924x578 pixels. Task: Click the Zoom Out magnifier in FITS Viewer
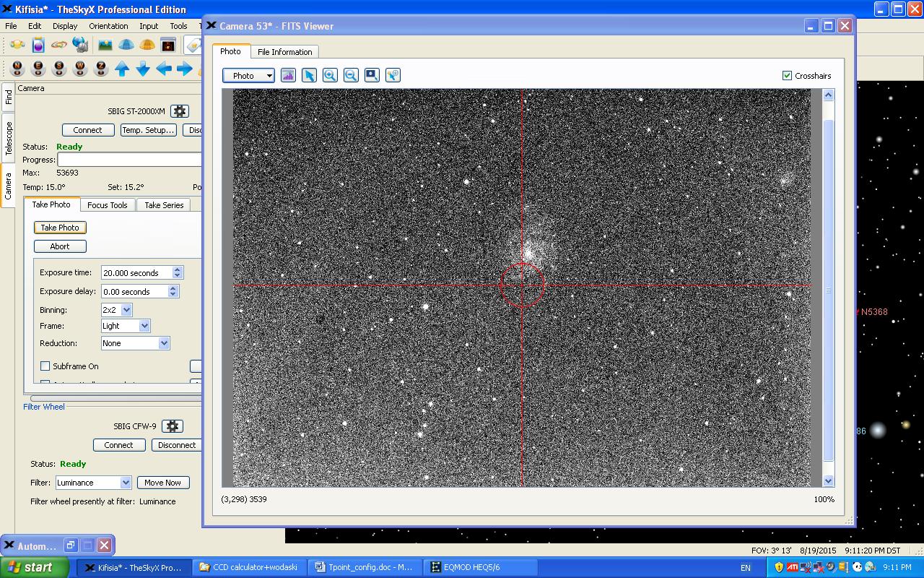(x=351, y=75)
